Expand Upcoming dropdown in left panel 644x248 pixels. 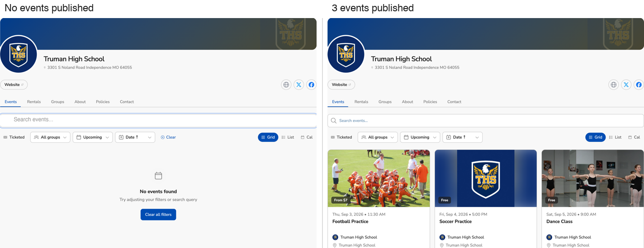[93, 137]
